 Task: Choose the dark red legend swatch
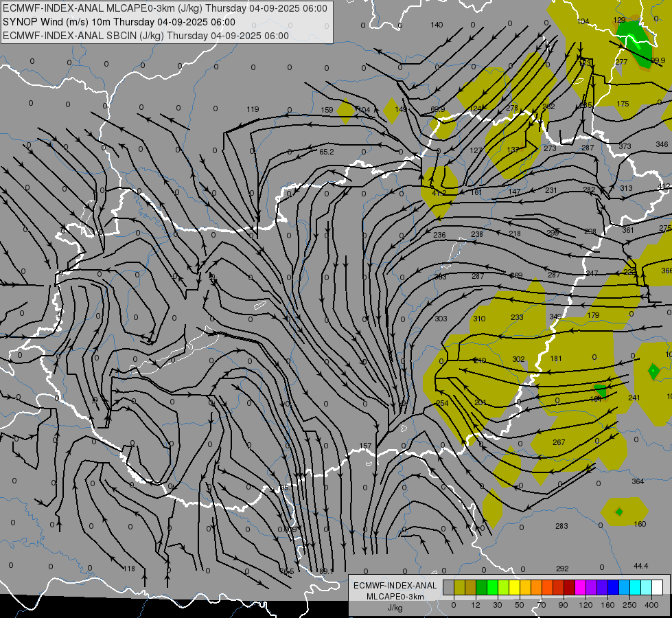[569, 587]
